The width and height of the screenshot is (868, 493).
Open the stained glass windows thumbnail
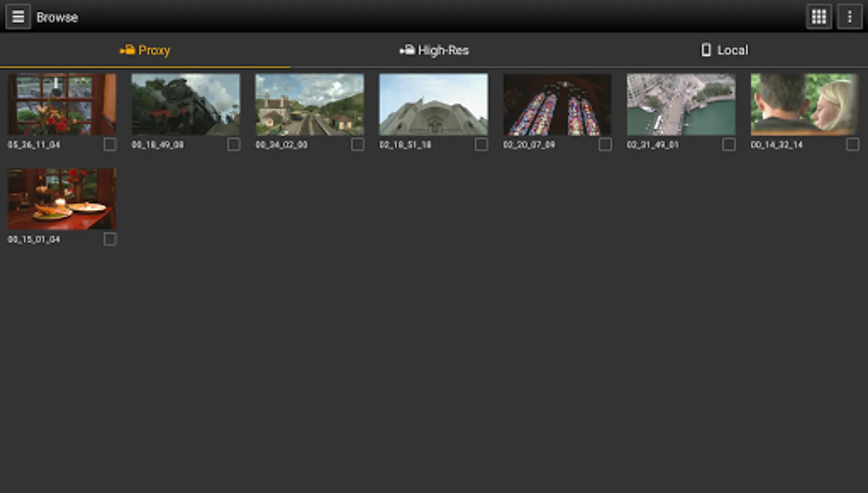[x=557, y=105]
